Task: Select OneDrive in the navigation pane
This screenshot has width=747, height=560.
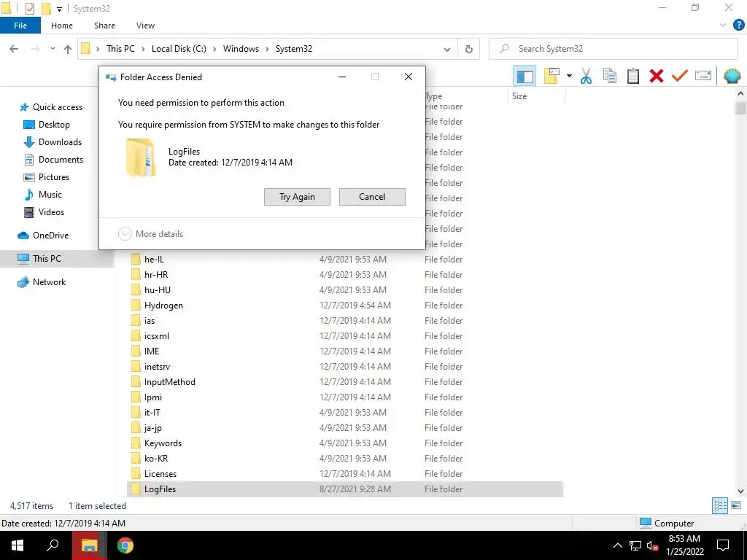Action: (x=43, y=236)
